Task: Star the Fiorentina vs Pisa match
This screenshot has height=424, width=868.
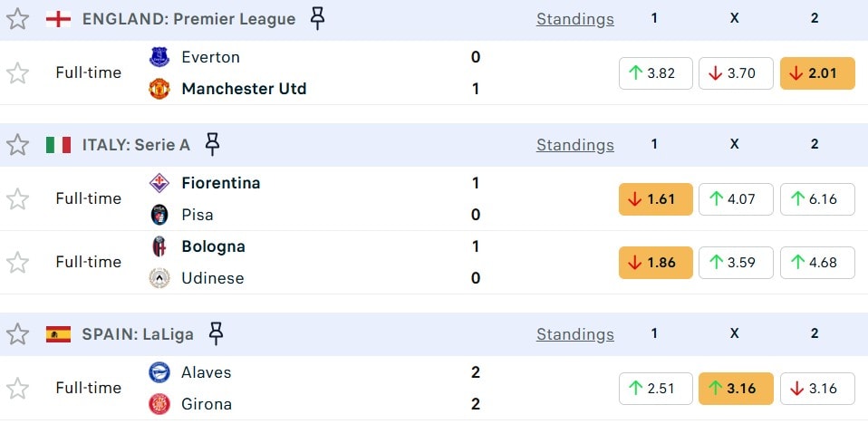Action: [18, 199]
